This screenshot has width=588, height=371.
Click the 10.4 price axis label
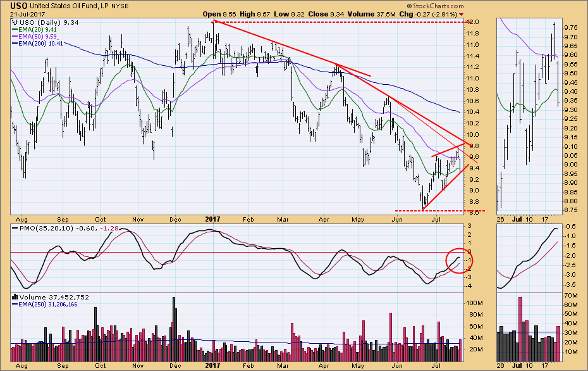(x=474, y=112)
